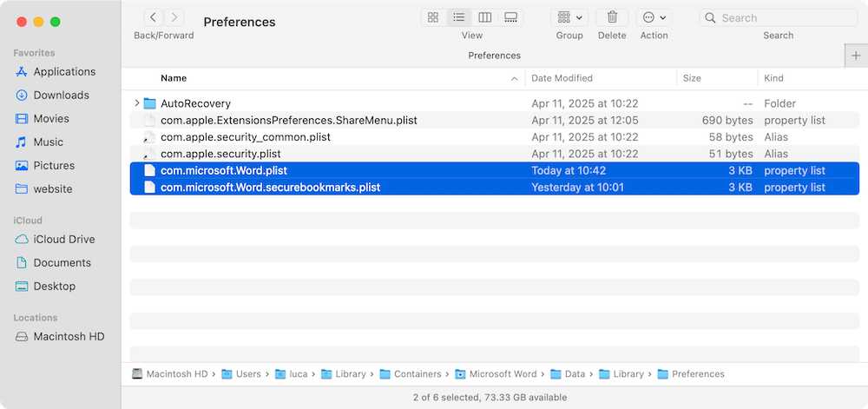The image size is (868, 409).
Task: Click Macintosh HD in the path bar
Action: point(170,374)
